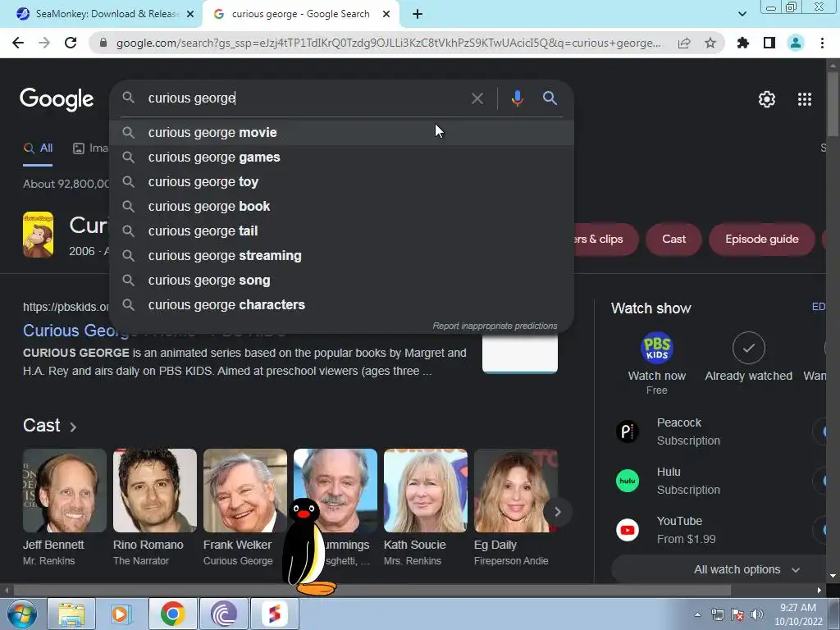Show hidden system tray icons

pyautogui.click(x=697, y=614)
